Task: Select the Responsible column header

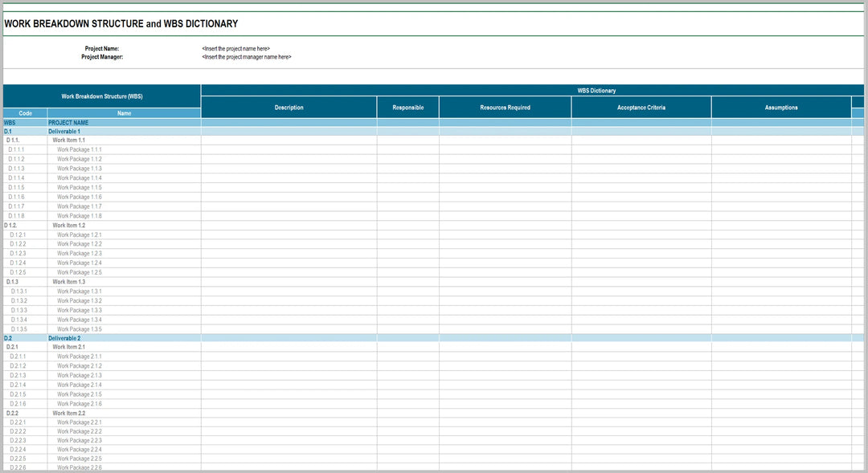Action: (x=407, y=108)
